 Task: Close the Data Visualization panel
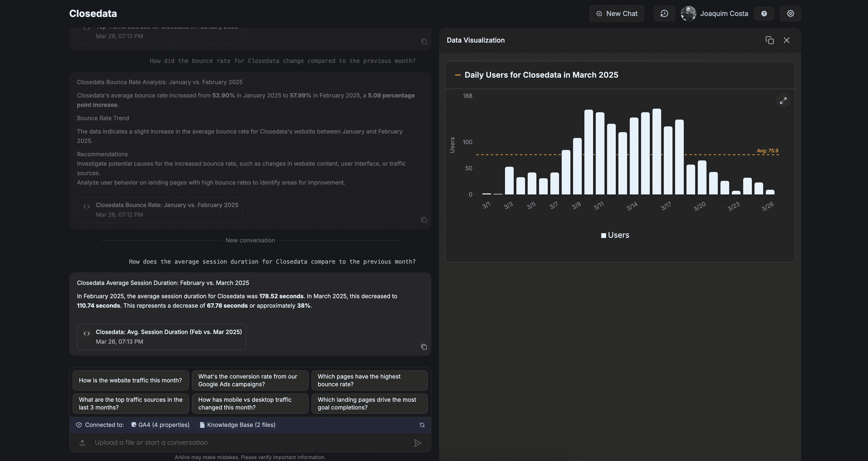[786, 40]
